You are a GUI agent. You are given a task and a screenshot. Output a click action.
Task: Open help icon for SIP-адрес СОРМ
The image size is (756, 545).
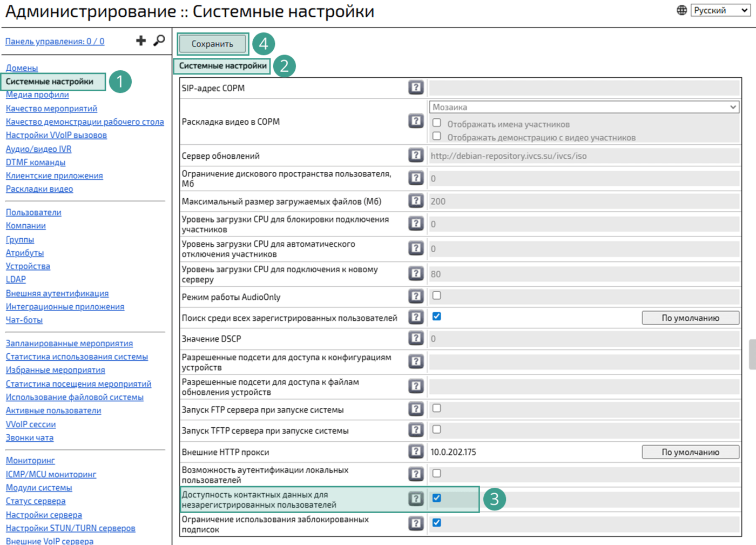[x=416, y=88]
